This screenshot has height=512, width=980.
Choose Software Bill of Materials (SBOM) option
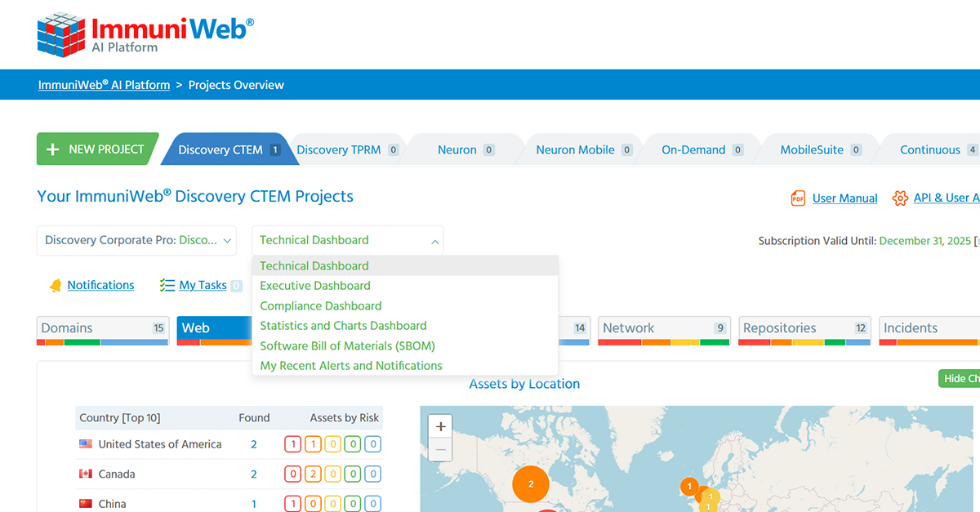[347, 345]
